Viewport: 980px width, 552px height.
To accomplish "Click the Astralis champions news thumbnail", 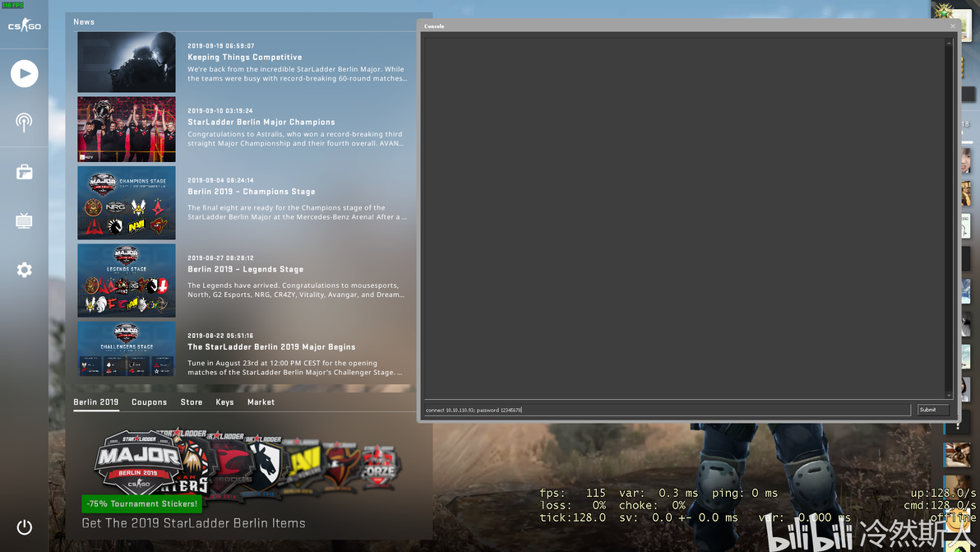I will tap(127, 129).
